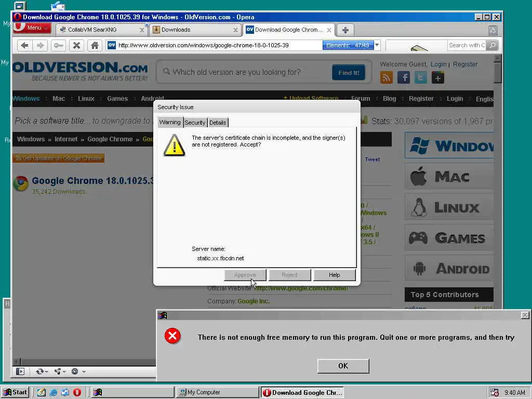Click the Google Chrome breadcrumb link
The height and width of the screenshot is (399, 532).
(x=110, y=139)
